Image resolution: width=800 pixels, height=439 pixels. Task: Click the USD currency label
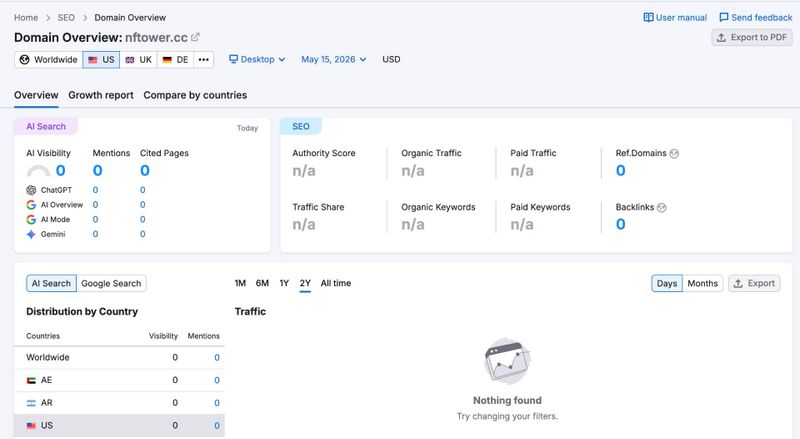pyautogui.click(x=391, y=59)
